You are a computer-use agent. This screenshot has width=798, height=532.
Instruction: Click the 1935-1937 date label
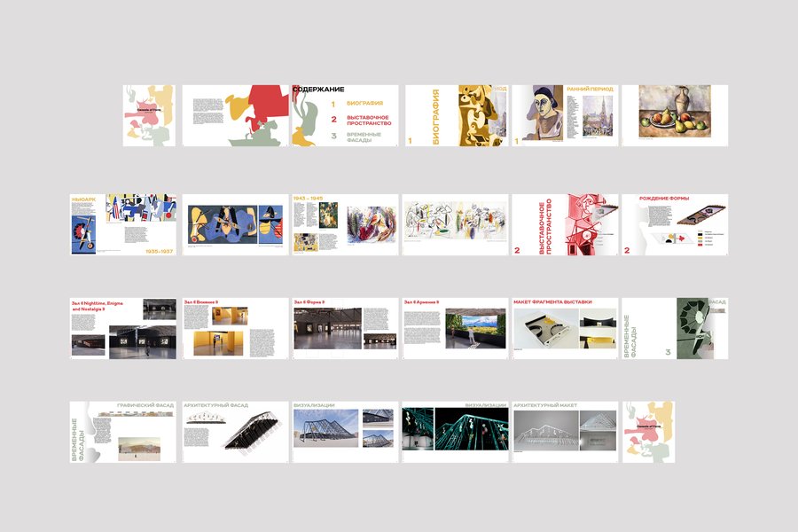[x=160, y=252]
